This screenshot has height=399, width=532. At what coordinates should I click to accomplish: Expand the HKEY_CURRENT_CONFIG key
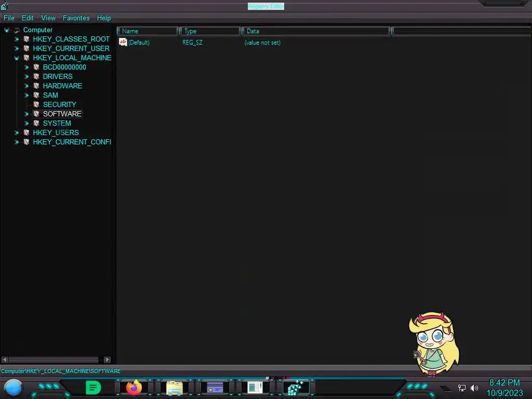point(16,142)
